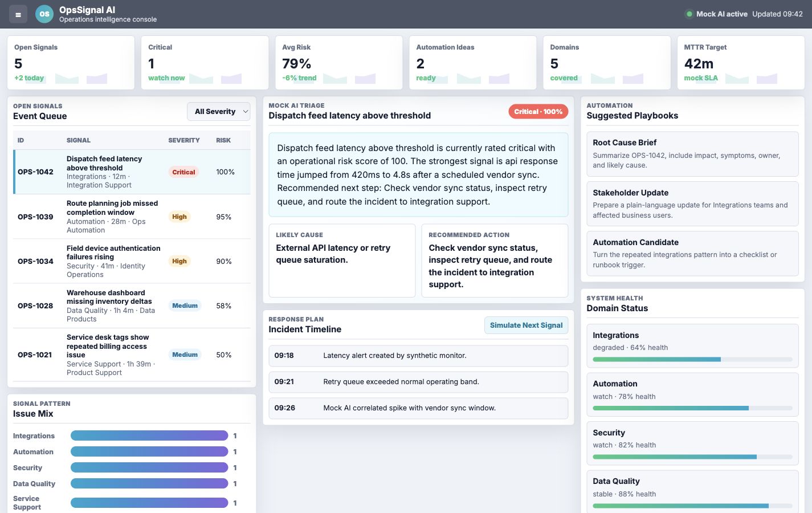812x513 pixels.
Task: Open the Automation Ideas stat card
Action: [x=473, y=63]
